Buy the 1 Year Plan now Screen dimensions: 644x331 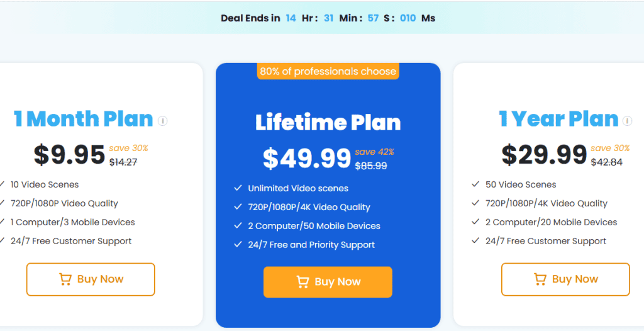coord(565,279)
